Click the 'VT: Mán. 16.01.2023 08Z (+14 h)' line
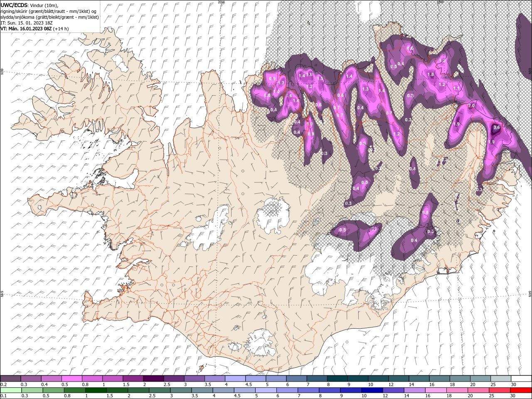532x399 pixels. click(34, 29)
